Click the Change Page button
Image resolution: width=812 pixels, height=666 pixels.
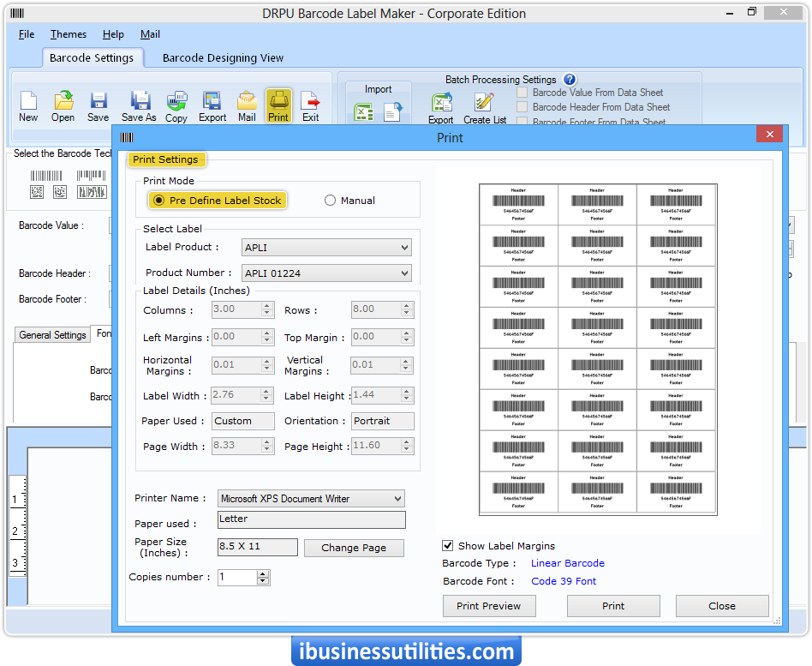(x=354, y=548)
